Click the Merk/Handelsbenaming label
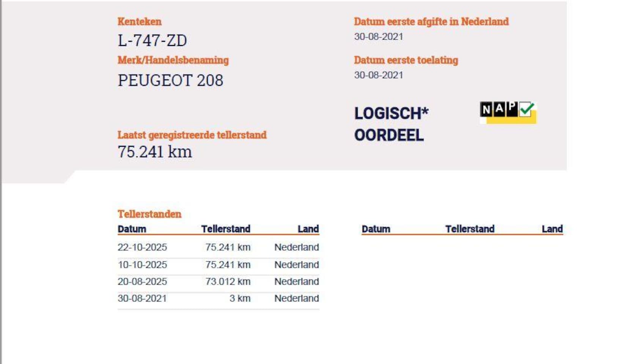Image resolution: width=639 pixels, height=364 pixels. (x=173, y=60)
